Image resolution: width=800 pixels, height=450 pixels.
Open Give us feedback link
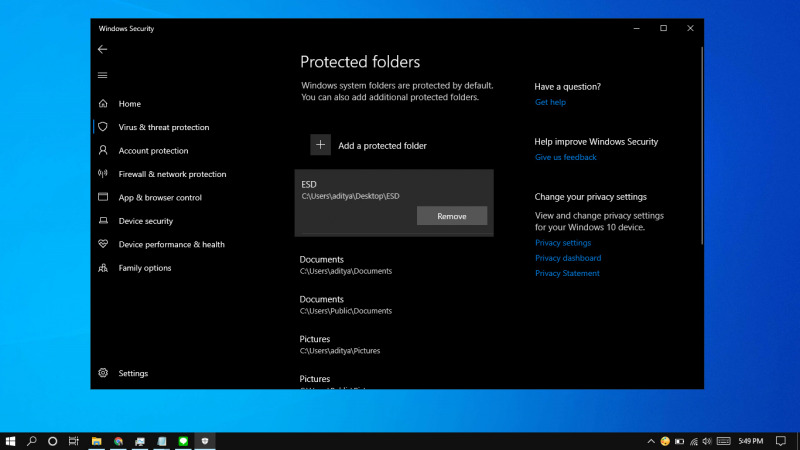click(565, 157)
